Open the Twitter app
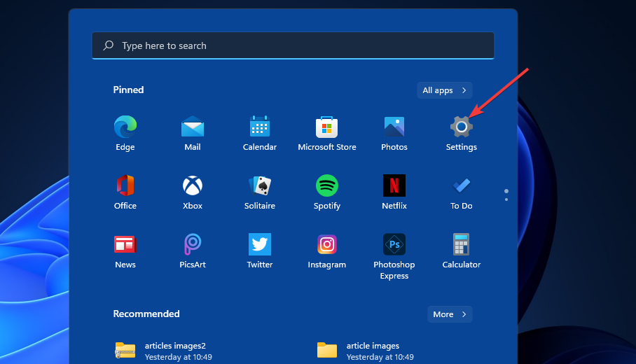Image resolution: width=636 pixels, height=364 pixels. coord(260,251)
